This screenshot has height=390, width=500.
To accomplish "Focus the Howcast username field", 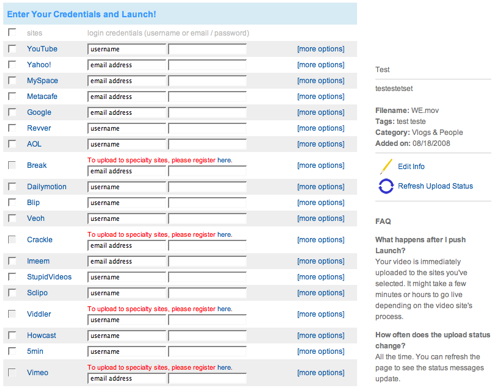I will [x=127, y=336].
